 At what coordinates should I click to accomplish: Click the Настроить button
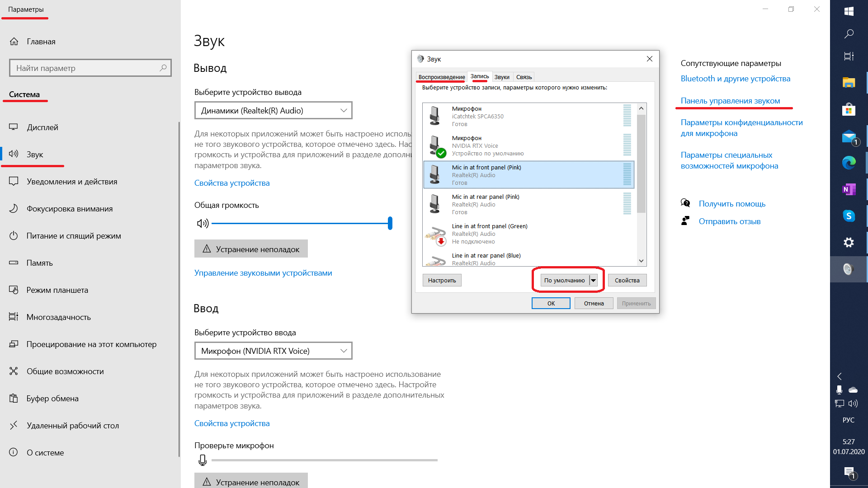click(441, 280)
